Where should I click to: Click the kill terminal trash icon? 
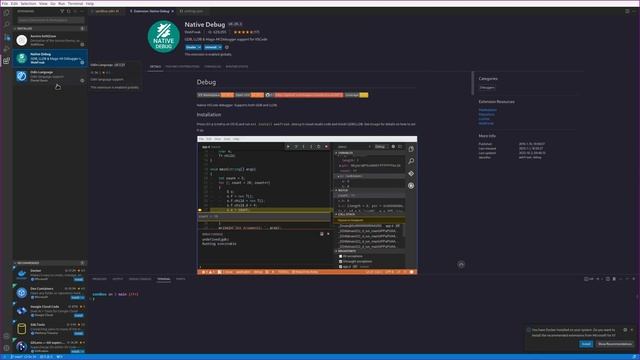point(614,279)
